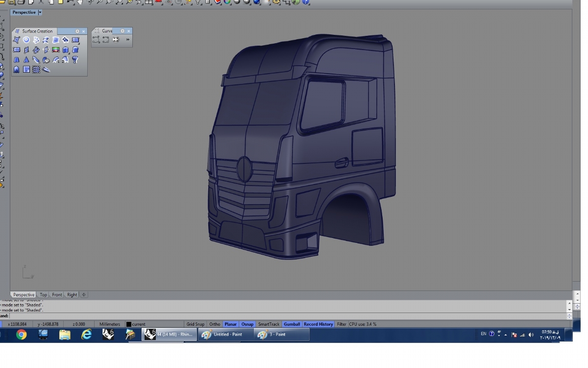This screenshot has width=588, height=368.
Task: Toggle Record History in status bar
Action: point(318,324)
